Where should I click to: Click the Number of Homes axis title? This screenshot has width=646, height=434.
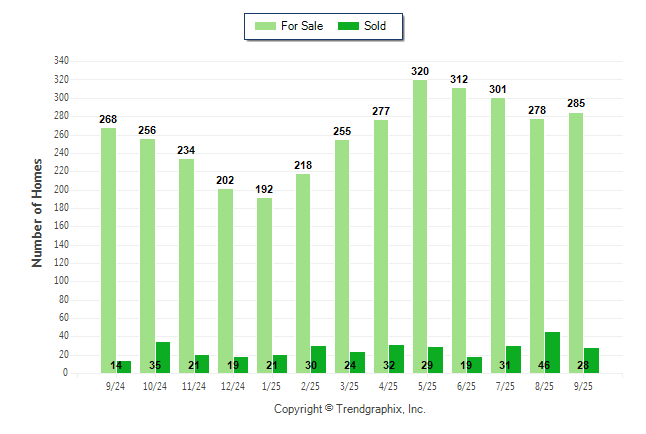tap(38, 212)
